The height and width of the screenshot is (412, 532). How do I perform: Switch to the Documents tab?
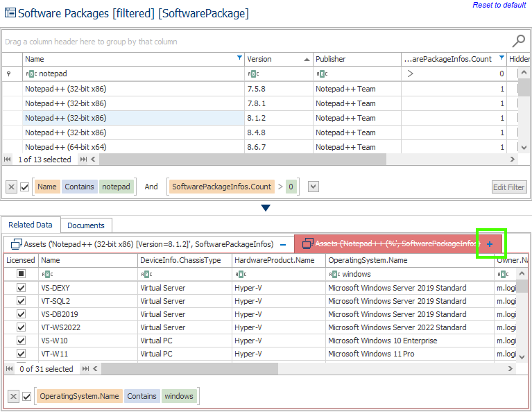(x=86, y=225)
